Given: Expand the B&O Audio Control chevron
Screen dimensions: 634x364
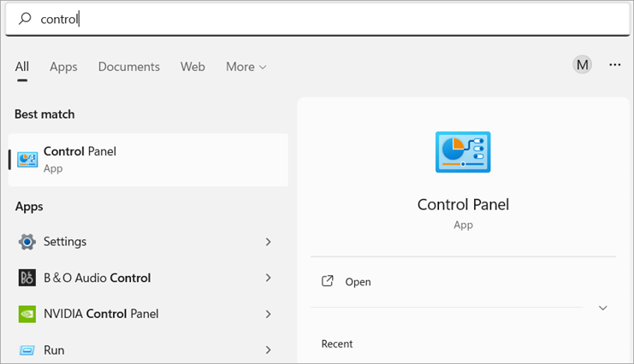Looking at the screenshot, I should [x=268, y=278].
